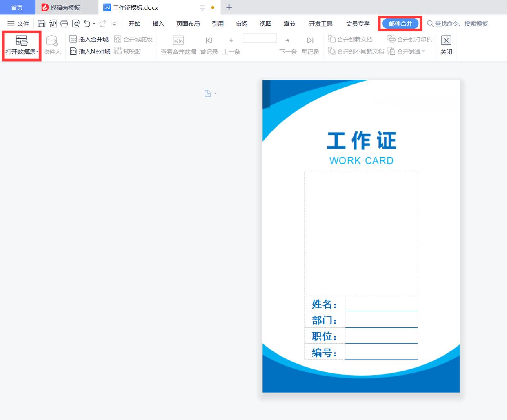Click 插入合并域 to insert a merge field
The image size is (507, 420).
tap(89, 39)
